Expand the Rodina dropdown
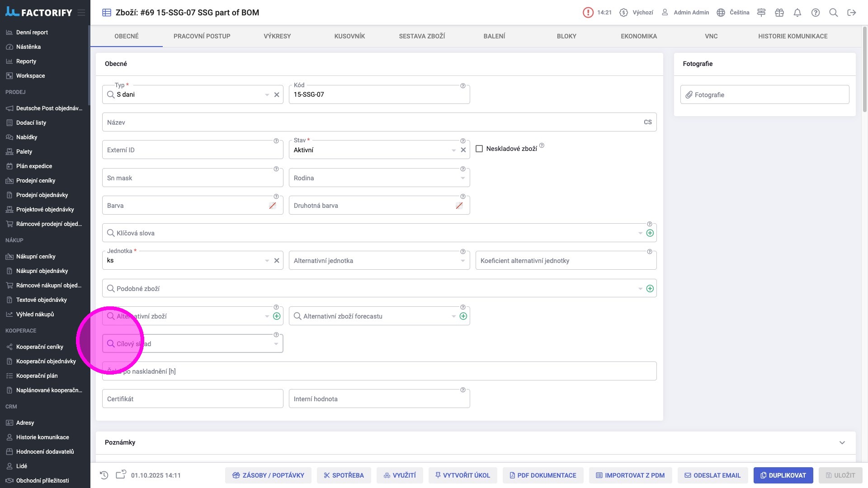This screenshot has height=488, width=868. (x=462, y=178)
